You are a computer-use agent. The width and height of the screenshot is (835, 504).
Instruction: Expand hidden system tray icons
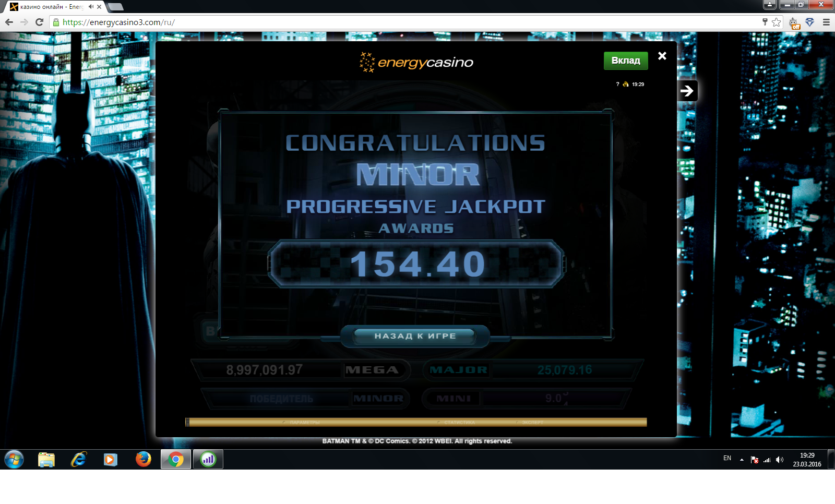pyautogui.click(x=742, y=460)
